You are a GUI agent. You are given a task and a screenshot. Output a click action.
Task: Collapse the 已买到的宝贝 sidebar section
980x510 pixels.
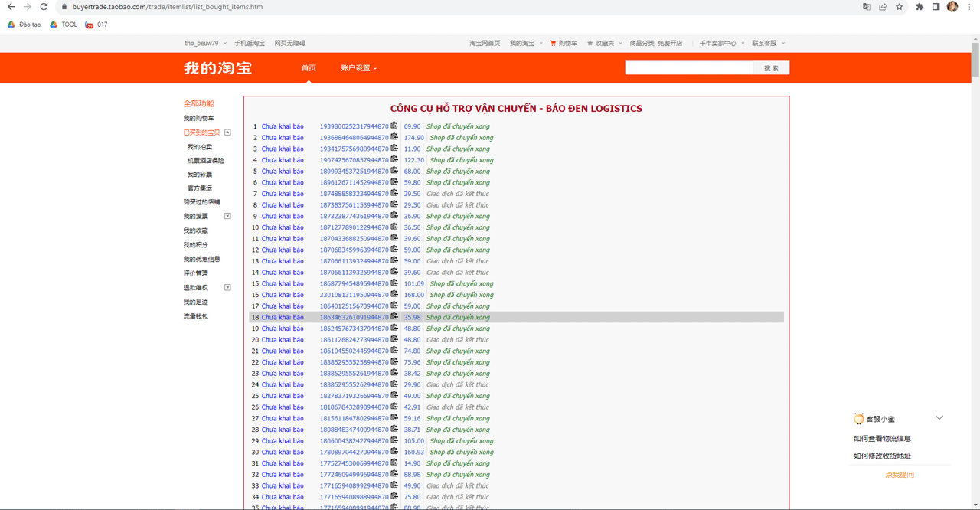[227, 132]
